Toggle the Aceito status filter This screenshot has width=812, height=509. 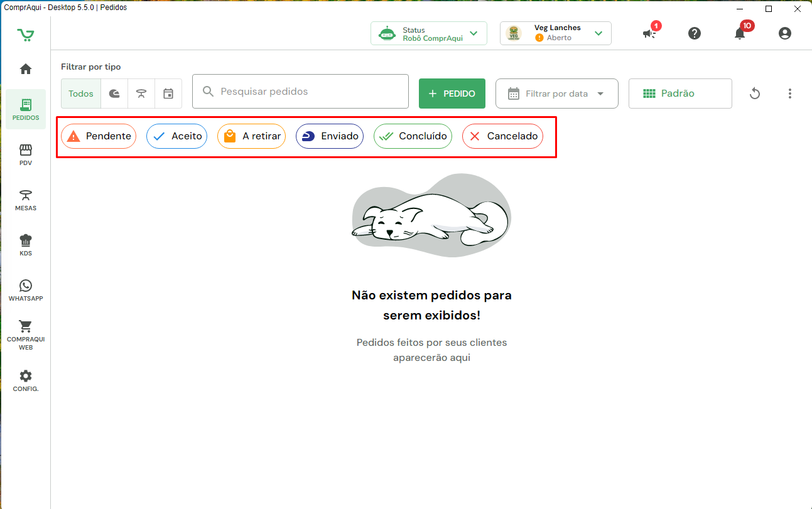click(x=176, y=136)
